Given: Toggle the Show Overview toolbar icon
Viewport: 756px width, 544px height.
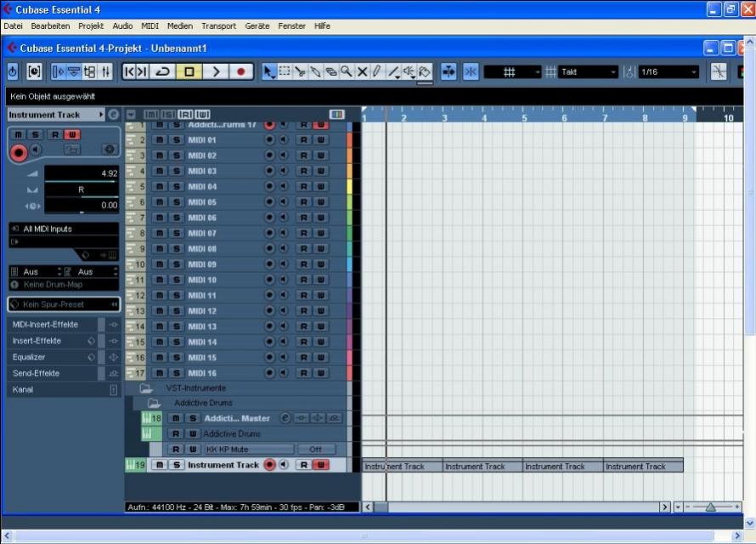Looking at the screenshot, I should click(90, 72).
